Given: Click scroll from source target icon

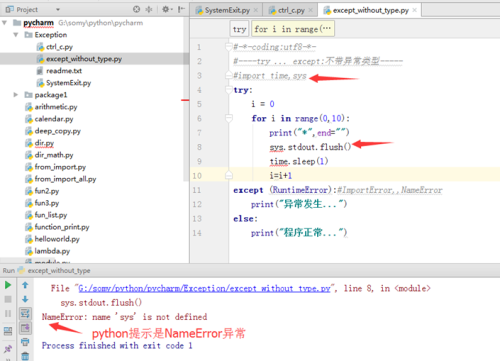Looking at the screenshot, I should coord(136,9).
